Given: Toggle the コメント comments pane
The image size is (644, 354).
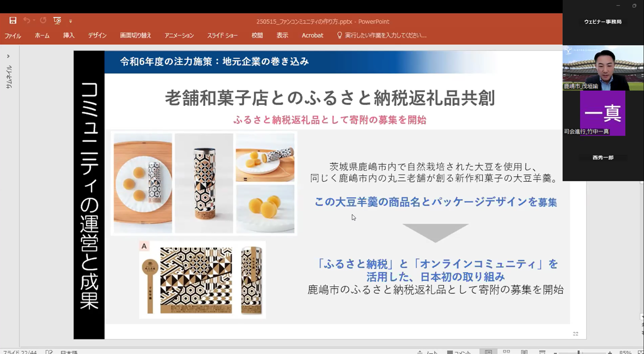Looking at the screenshot, I should (459, 352).
